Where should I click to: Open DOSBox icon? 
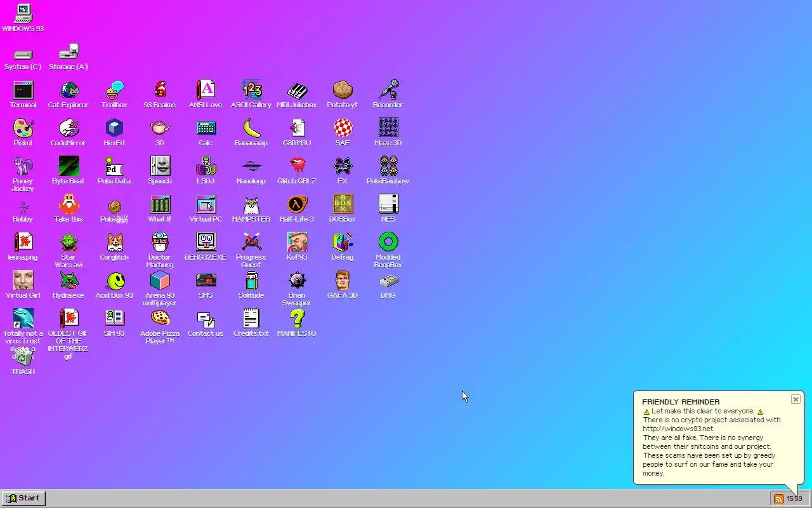click(343, 204)
